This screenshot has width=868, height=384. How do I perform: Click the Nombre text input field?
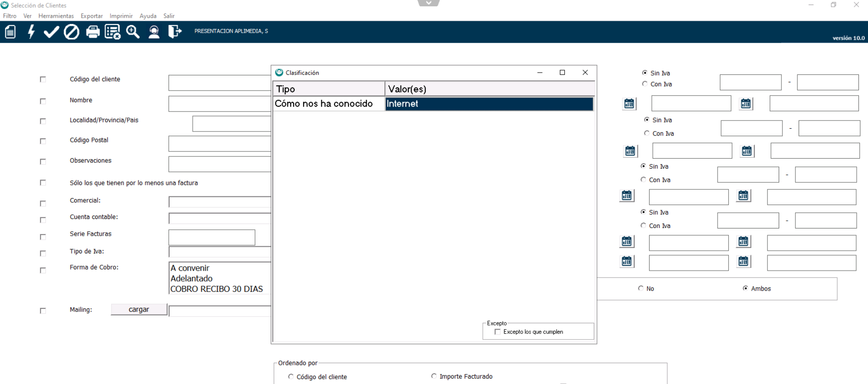pos(219,104)
